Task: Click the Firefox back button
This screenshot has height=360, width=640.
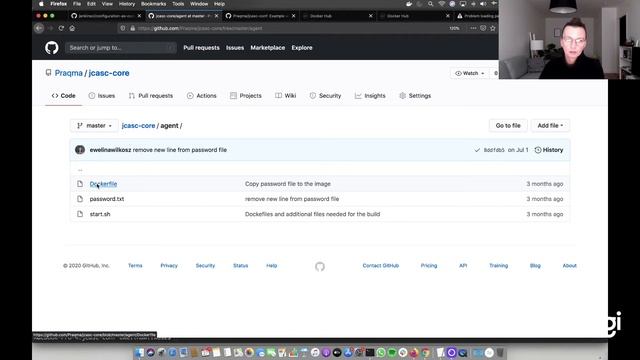Action: tap(39, 28)
